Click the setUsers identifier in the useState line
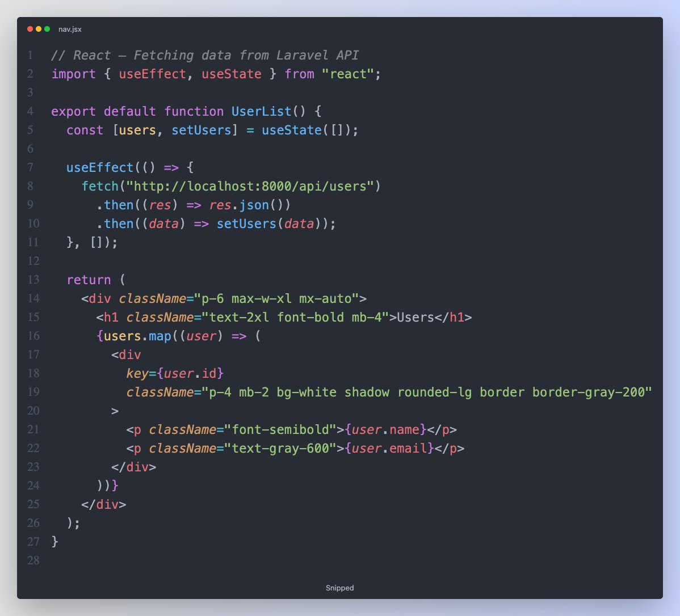 202,130
